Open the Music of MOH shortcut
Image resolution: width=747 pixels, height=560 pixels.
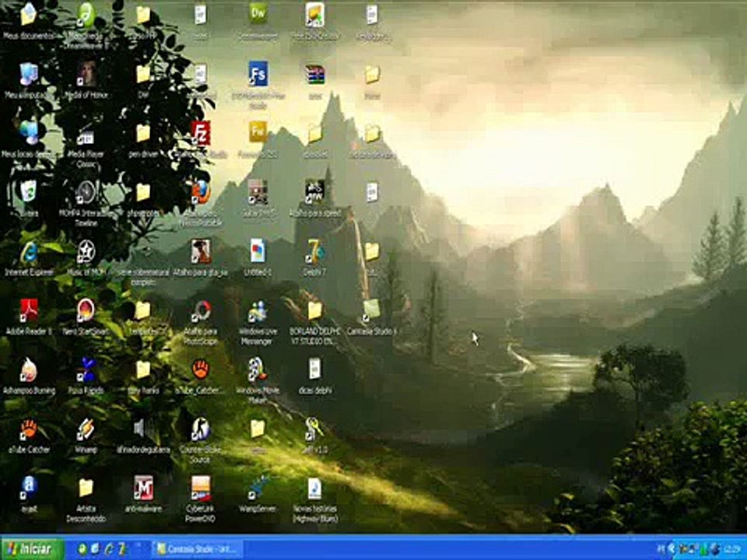86,251
